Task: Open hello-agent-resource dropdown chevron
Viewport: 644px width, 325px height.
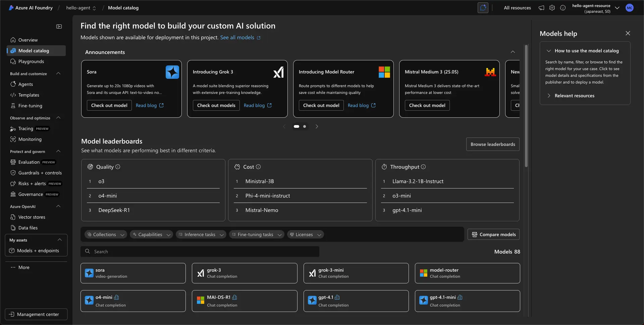Action: [x=617, y=8]
